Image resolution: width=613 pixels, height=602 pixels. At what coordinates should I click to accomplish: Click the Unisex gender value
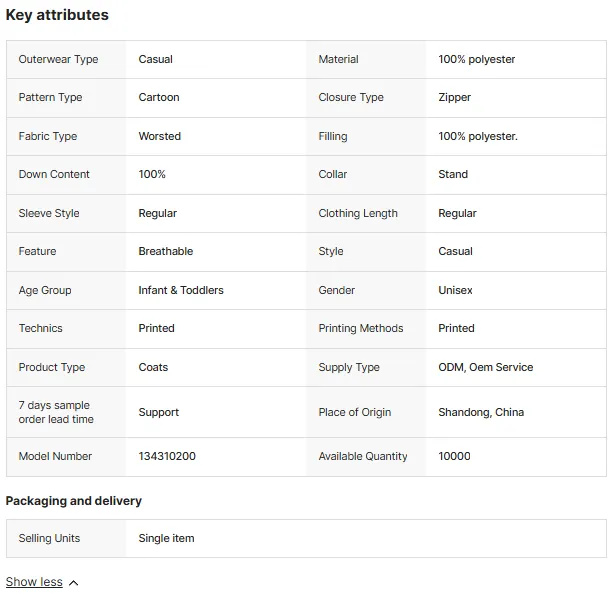point(455,290)
